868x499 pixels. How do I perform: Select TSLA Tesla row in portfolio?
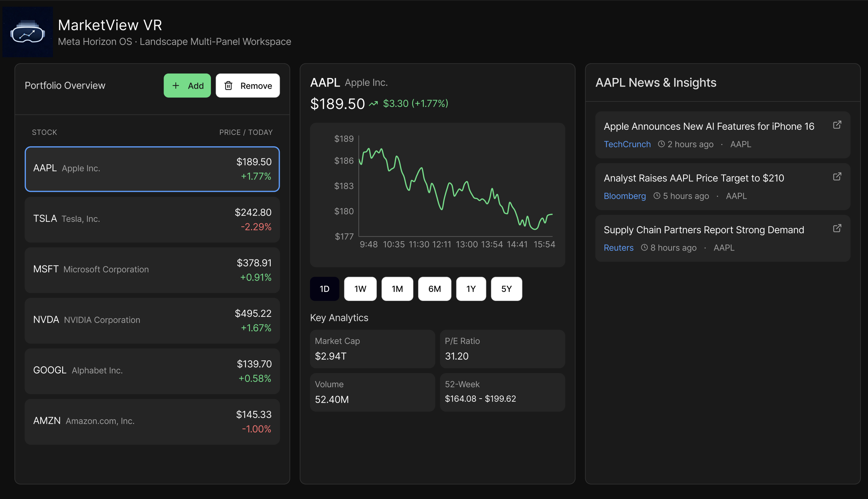(152, 219)
